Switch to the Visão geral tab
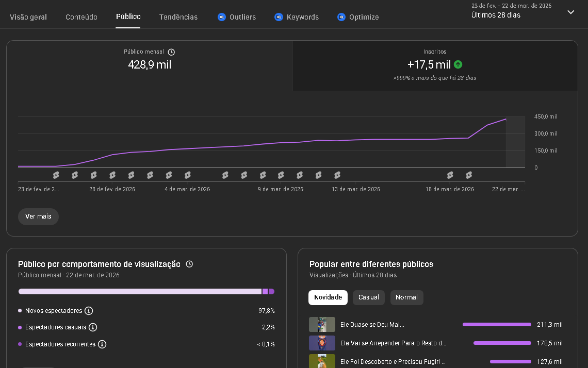 [x=28, y=17]
